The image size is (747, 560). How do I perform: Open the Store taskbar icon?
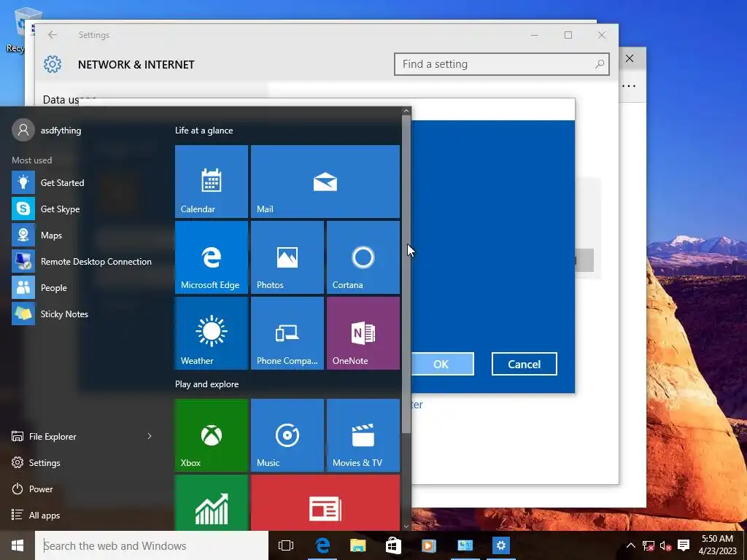(x=393, y=545)
